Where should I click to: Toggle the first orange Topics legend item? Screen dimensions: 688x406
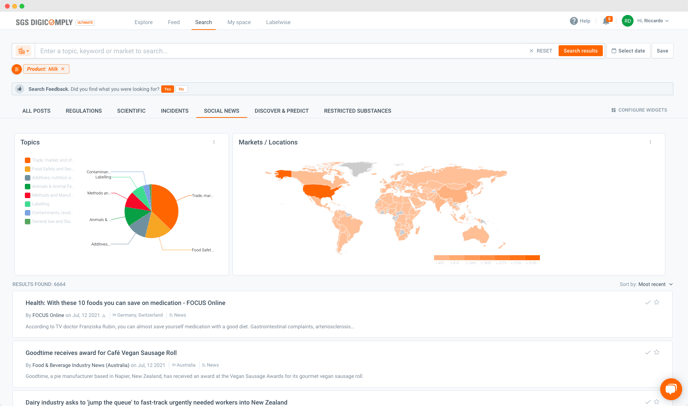28,160
